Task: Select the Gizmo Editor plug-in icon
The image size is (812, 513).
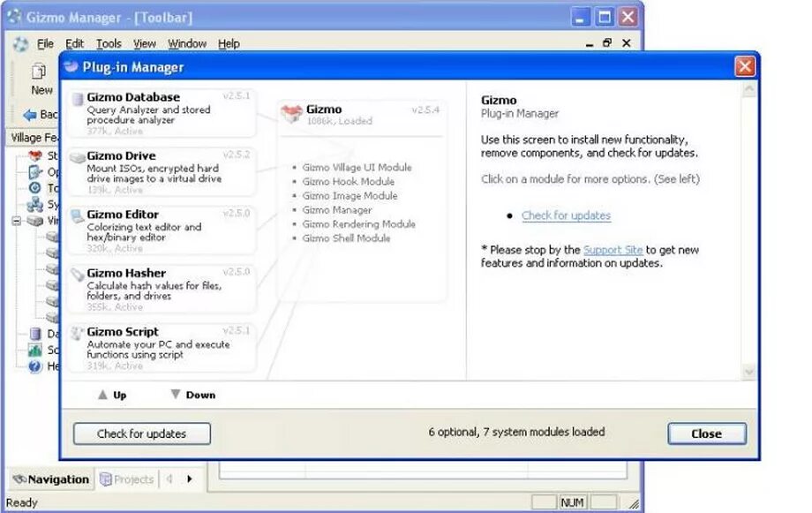Action: coord(78,215)
